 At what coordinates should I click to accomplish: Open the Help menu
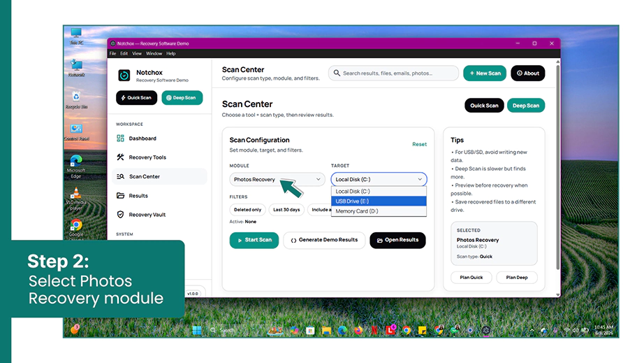coord(171,53)
